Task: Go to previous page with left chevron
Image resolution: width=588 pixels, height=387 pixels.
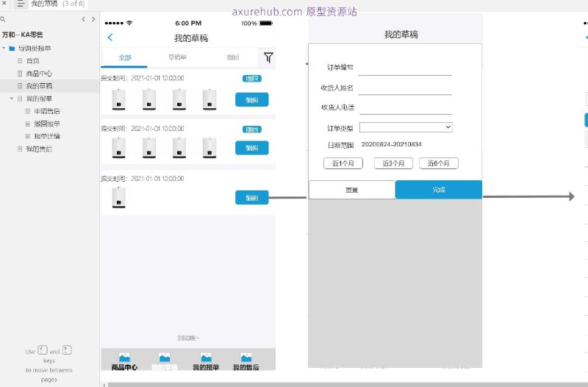Action: tap(83, 19)
